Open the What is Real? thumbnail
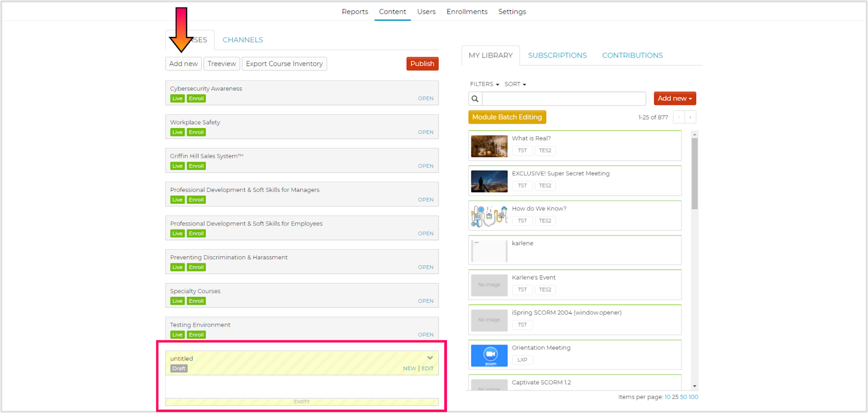Image resolution: width=868 pixels, height=413 pixels. click(489, 146)
